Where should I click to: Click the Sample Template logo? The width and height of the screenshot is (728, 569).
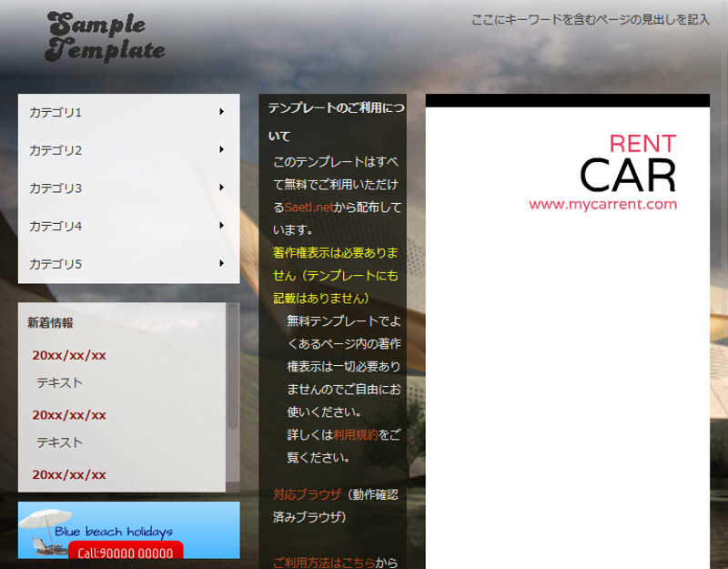tap(106, 37)
